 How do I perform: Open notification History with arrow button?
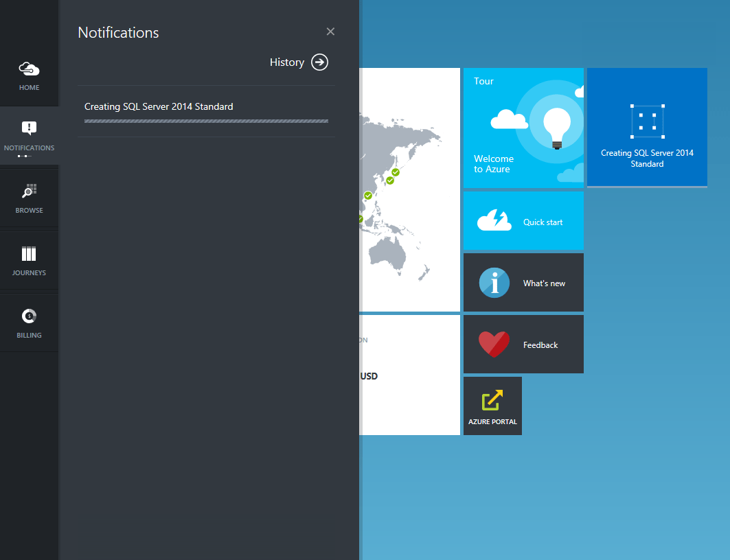[x=319, y=62]
